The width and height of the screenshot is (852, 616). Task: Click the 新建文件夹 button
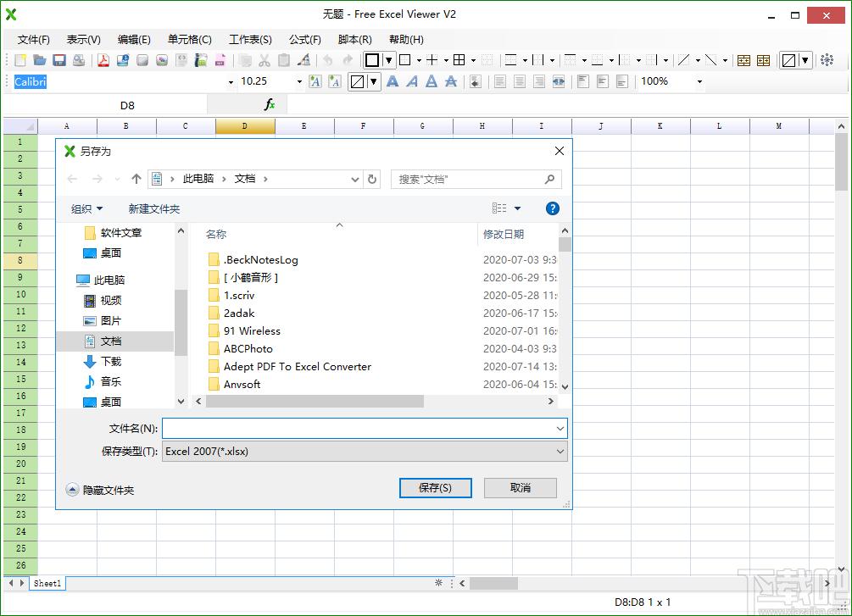coord(153,208)
